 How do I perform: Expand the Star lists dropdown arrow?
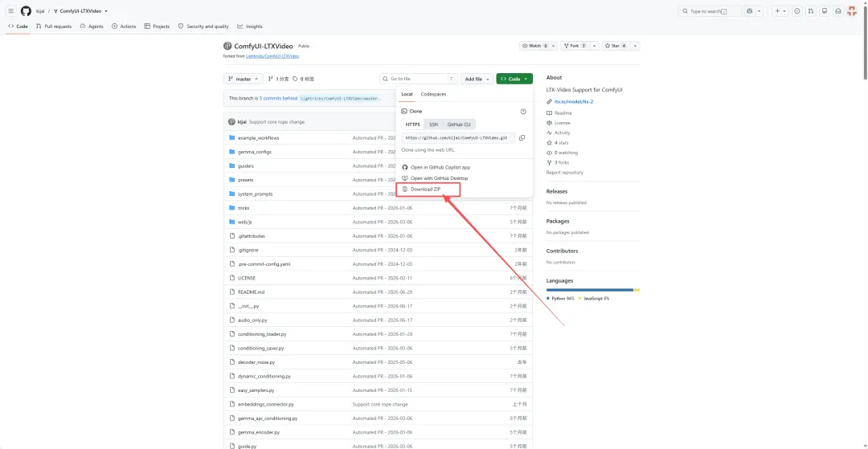[x=636, y=46]
